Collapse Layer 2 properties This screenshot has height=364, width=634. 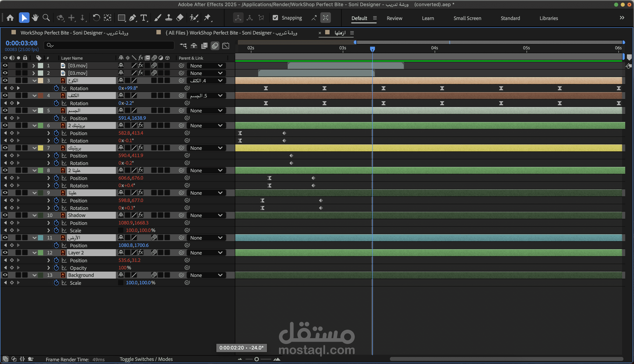coord(35,253)
